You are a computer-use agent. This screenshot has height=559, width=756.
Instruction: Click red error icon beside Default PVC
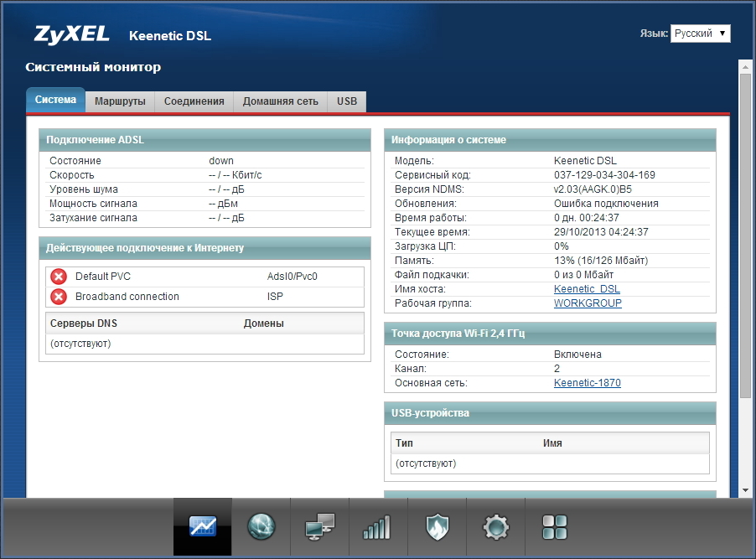pos(59,277)
